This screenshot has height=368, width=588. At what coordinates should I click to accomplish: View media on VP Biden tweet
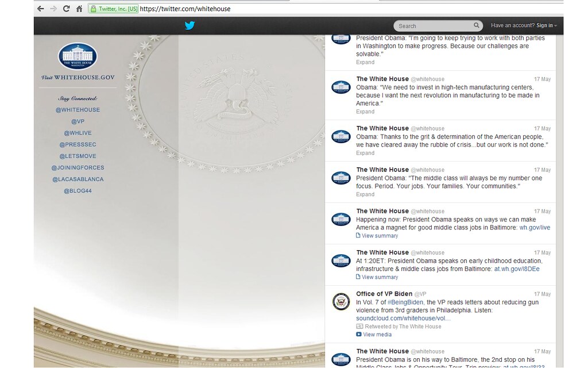(x=377, y=335)
